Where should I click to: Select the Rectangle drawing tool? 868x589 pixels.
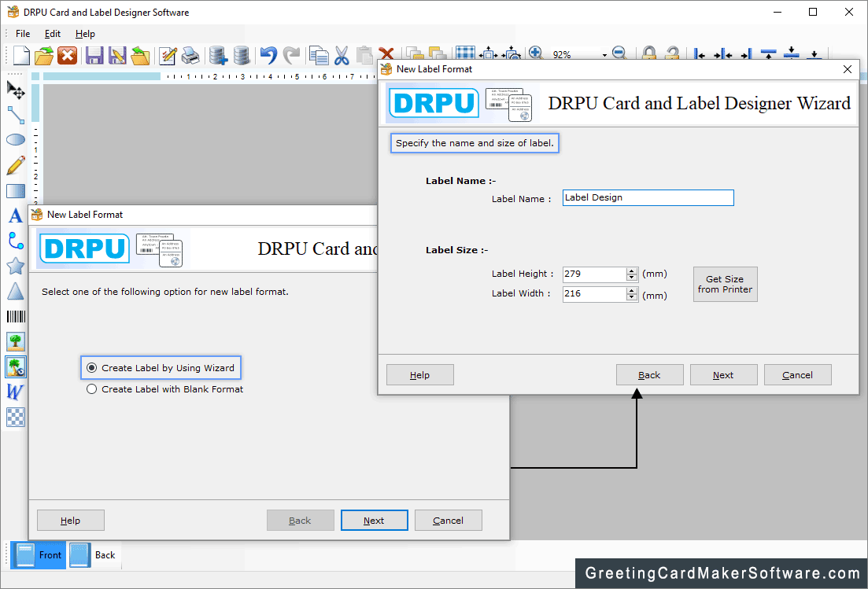point(16,191)
